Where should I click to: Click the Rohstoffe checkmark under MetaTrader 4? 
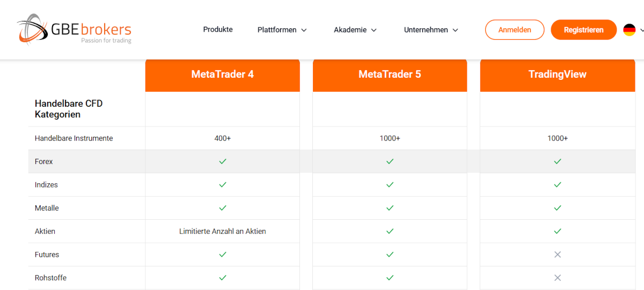[x=223, y=278]
